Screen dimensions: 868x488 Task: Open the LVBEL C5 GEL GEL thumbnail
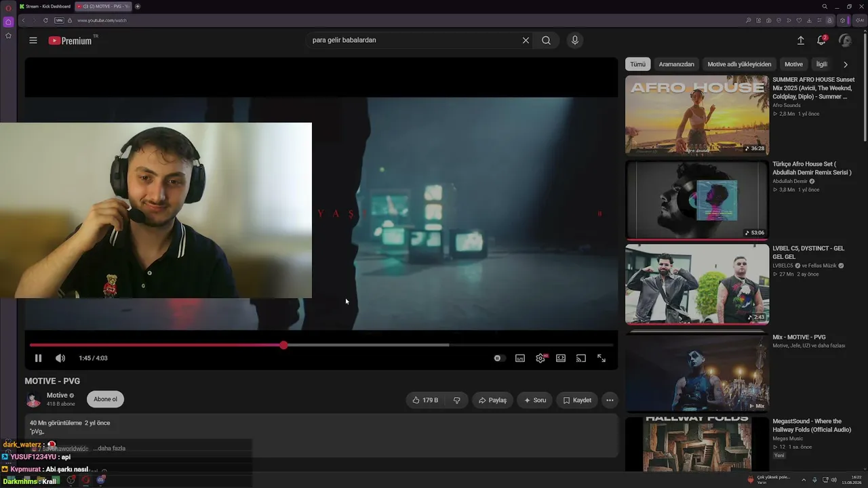point(697,284)
